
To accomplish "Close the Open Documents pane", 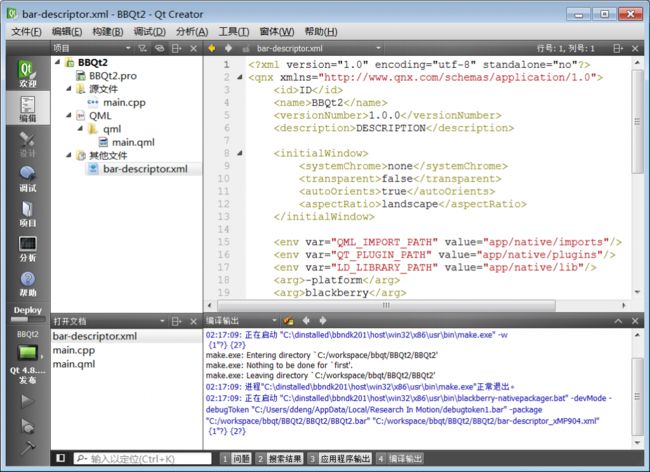I will [x=194, y=321].
